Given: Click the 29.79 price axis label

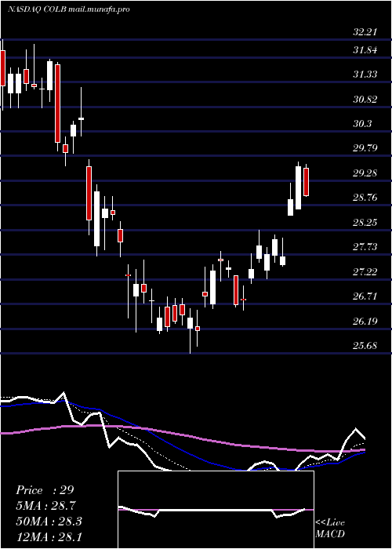Looking at the screenshot, I should coord(365,148).
